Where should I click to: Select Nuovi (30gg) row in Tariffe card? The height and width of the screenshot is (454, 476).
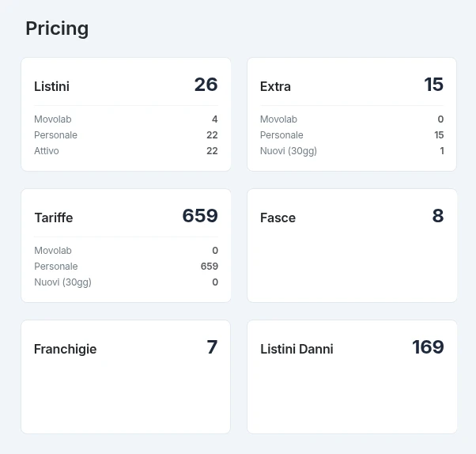click(126, 282)
